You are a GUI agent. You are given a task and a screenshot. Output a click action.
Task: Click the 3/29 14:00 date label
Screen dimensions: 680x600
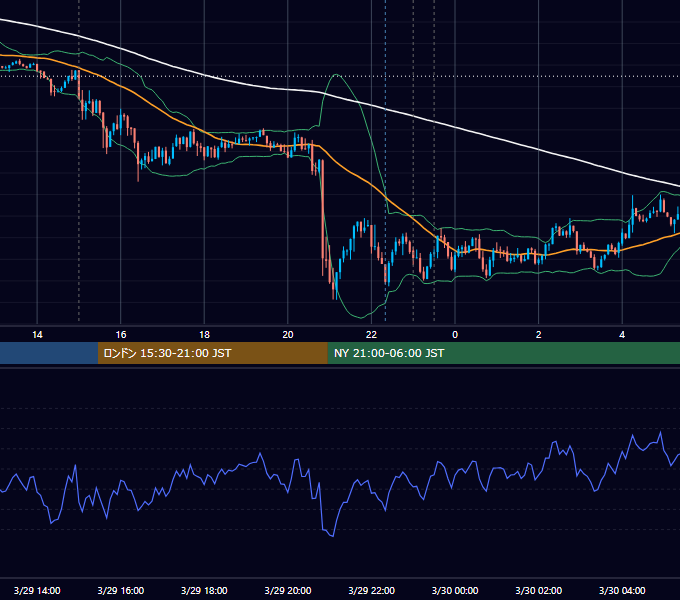click(x=37, y=590)
